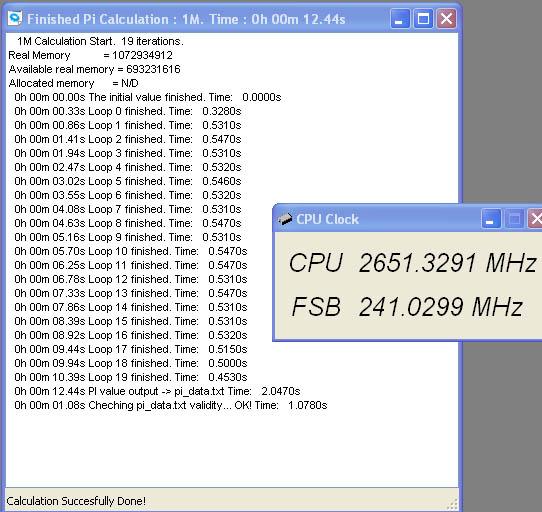Click the Cheching pi_data.txt validity line
Screen dimensions: 542x512
[170, 405]
